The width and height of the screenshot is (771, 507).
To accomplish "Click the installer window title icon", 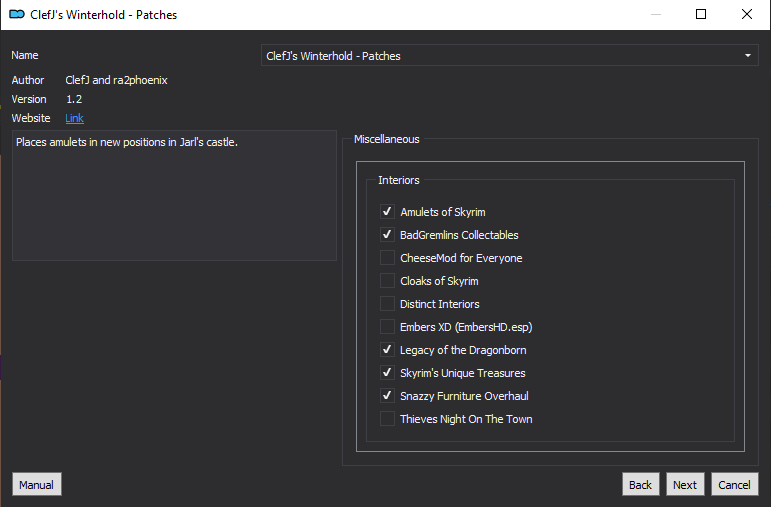I will [17, 14].
